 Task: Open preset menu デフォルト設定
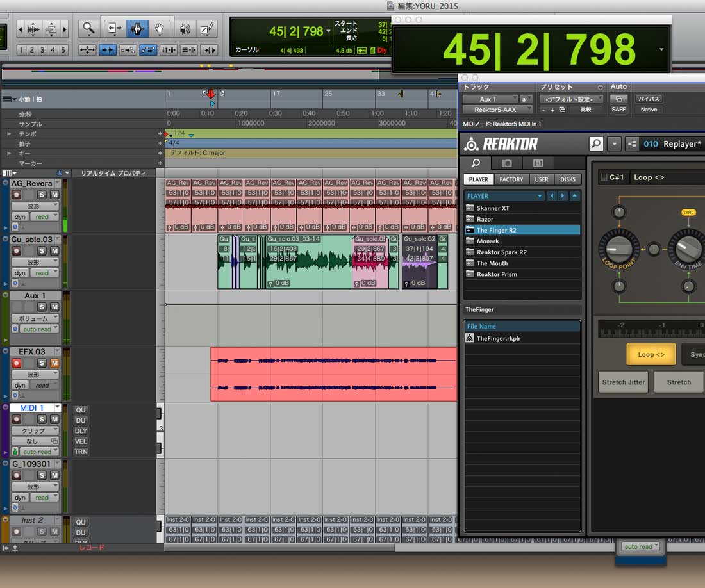(x=572, y=99)
